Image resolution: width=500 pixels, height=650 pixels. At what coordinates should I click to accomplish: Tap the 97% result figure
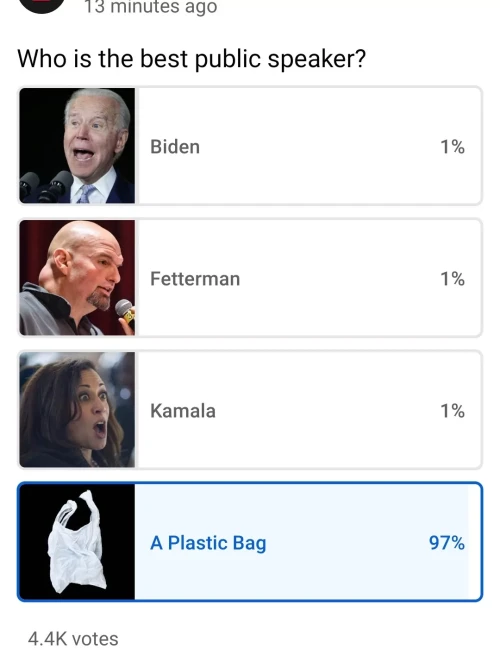pyautogui.click(x=447, y=543)
